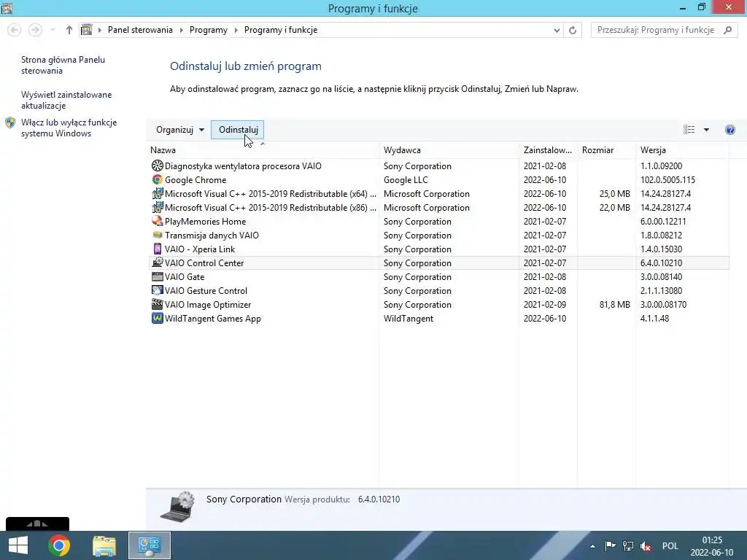Image resolution: width=747 pixels, height=560 pixels.
Task: Open the view options dropdown arrow
Action: pos(706,130)
